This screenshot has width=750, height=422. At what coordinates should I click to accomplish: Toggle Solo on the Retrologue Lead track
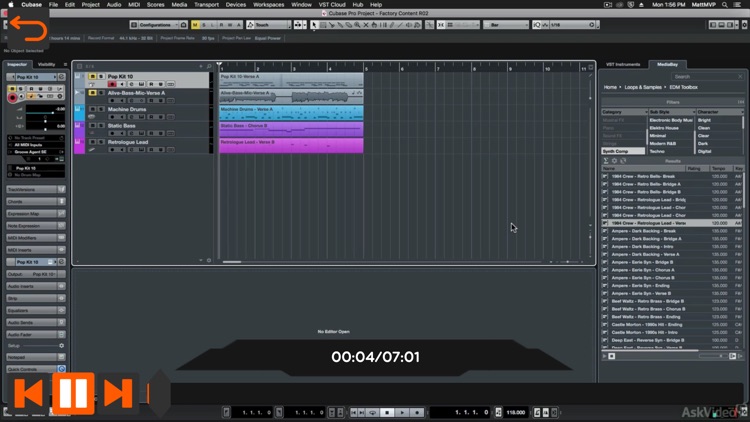[x=101, y=142]
